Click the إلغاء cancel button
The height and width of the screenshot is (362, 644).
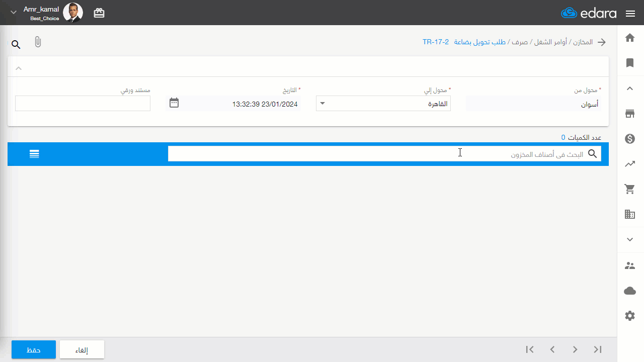coord(82,349)
